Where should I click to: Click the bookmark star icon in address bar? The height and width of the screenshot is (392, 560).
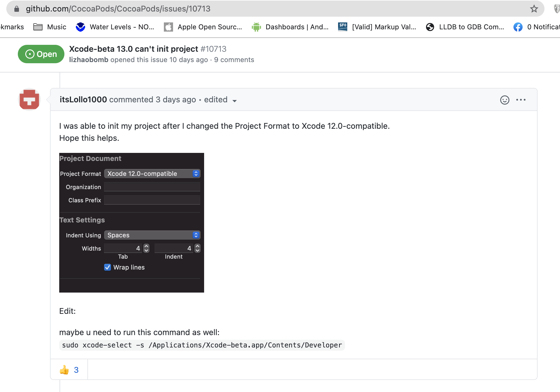[534, 9]
